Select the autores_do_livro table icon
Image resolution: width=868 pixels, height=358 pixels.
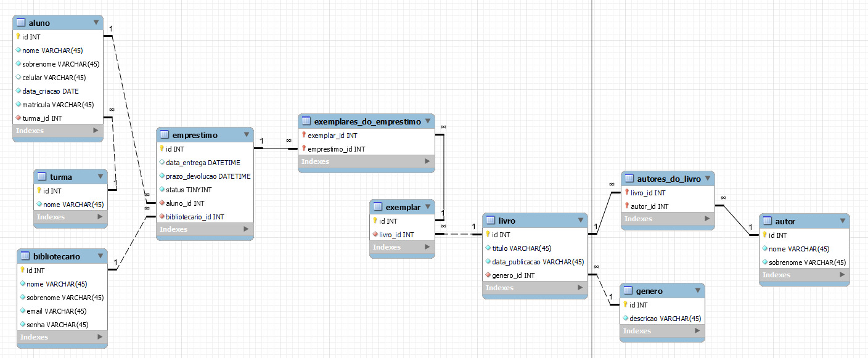pyautogui.click(x=629, y=179)
